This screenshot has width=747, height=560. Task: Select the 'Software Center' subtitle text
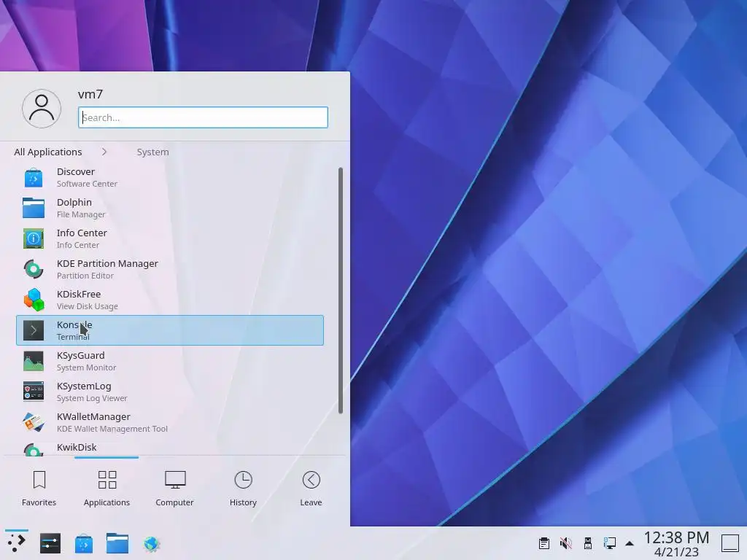88,184
